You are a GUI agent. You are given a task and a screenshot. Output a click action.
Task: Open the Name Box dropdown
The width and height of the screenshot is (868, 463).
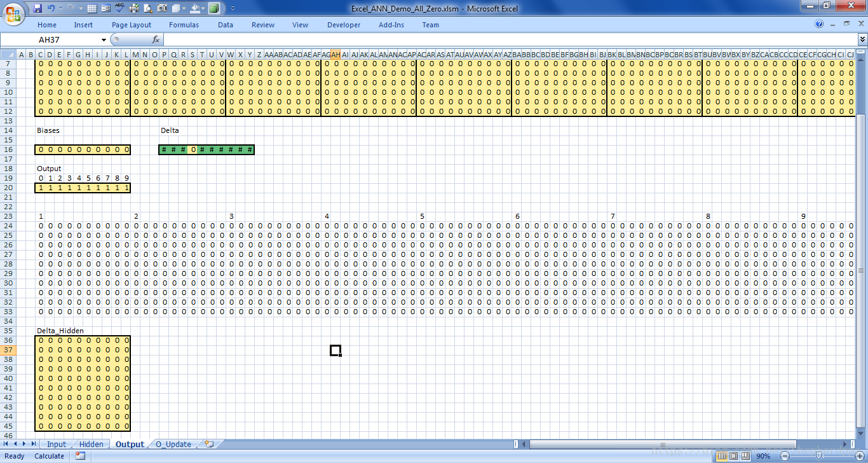104,39
